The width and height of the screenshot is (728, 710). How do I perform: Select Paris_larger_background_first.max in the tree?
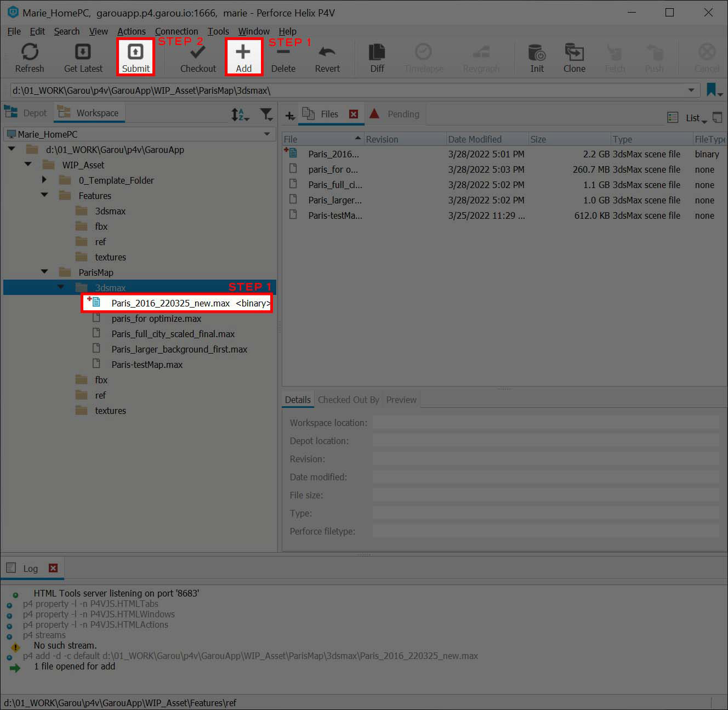tap(179, 349)
